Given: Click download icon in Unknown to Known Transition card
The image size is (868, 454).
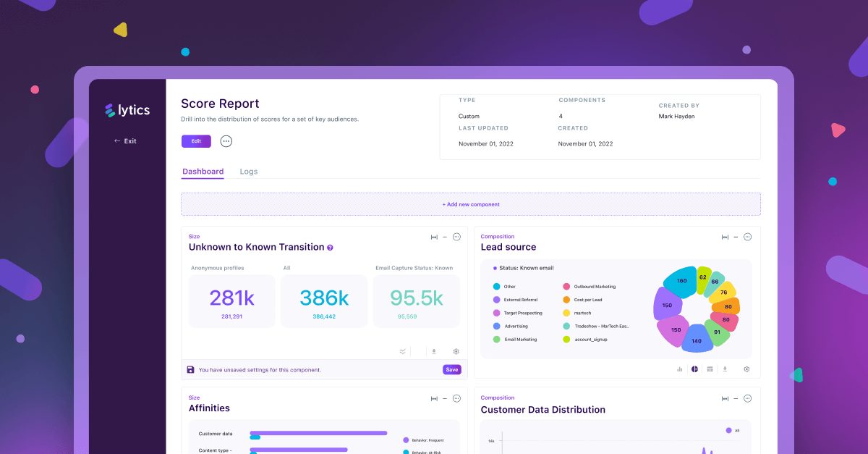Looking at the screenshot, I should tap(434, 351).
